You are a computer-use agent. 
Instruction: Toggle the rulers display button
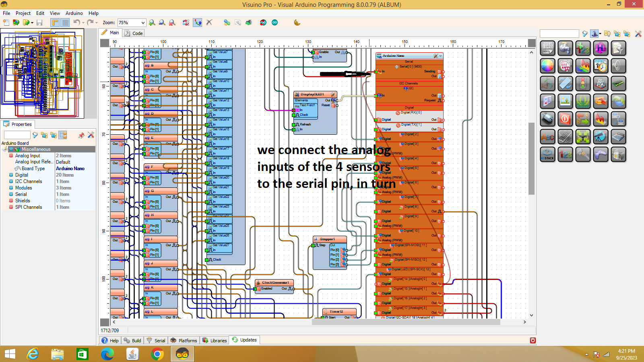click(55, 23)
